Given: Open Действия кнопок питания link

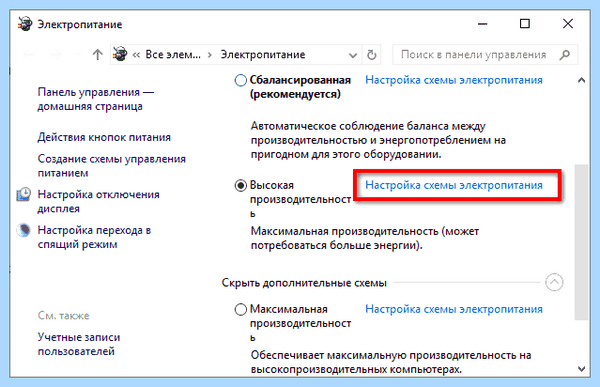Looking at the screenshot, I should coord(104,137).
